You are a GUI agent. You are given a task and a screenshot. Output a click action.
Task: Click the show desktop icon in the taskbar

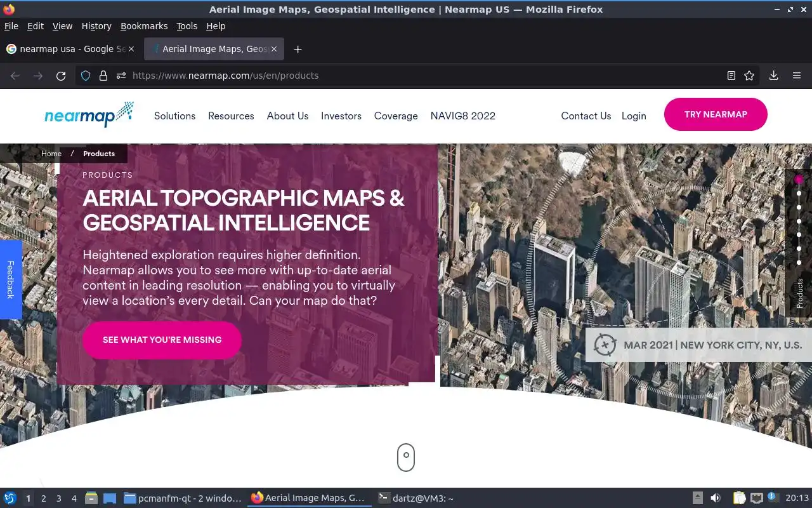click(110, 498)
